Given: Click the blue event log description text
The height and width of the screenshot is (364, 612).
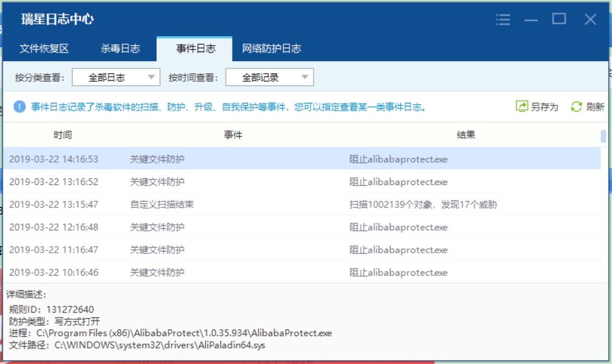Looking at the screenshot, I should (229, 107).
